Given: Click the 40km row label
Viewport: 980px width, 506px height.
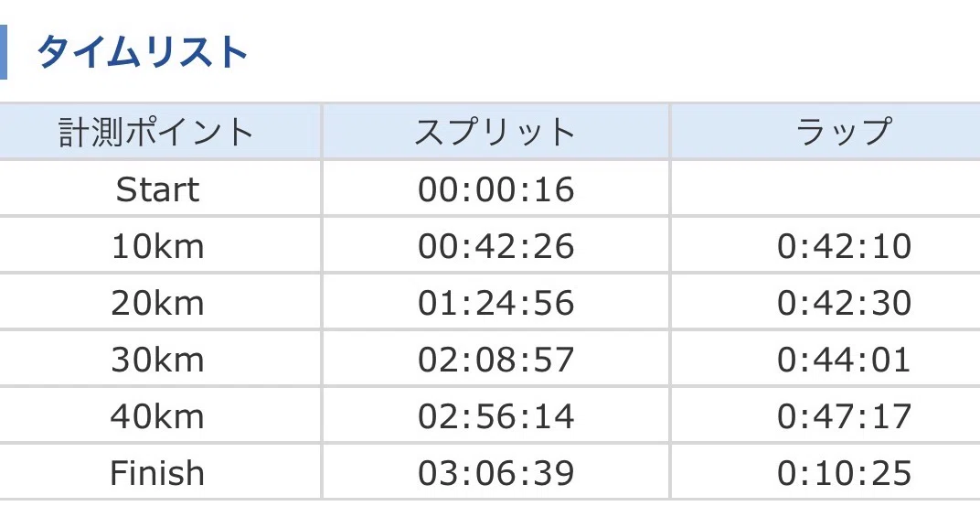Looking at the screenshot, I should pos(157,416).
